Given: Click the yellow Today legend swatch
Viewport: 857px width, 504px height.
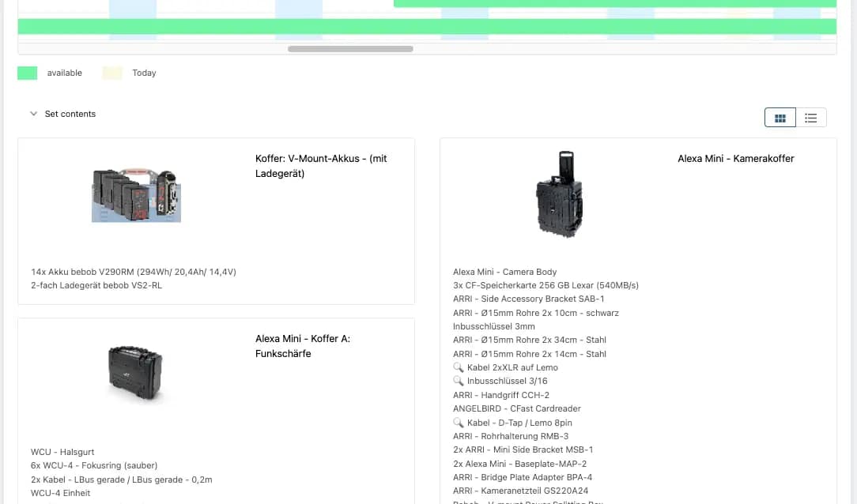Looking at the screenshot, I should (112, 73).
